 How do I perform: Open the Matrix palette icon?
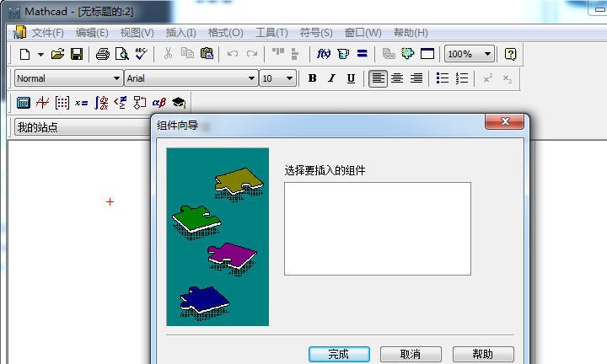(62, 103)
